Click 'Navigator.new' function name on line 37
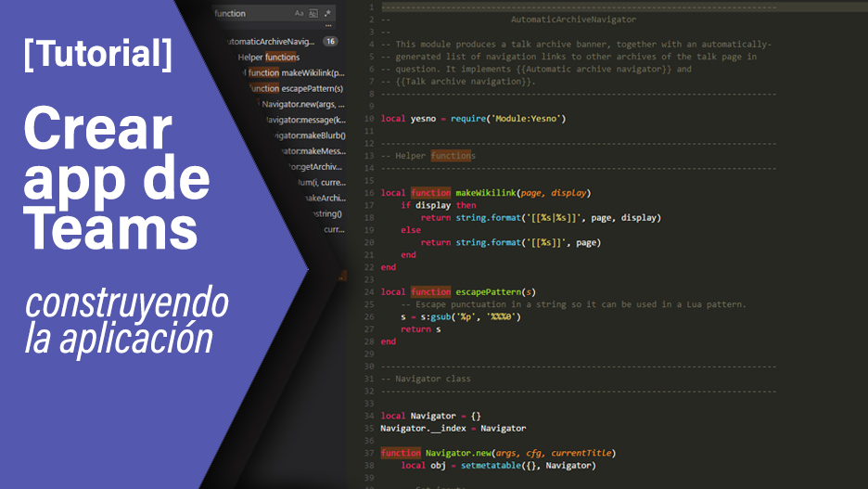 [458, 453]
